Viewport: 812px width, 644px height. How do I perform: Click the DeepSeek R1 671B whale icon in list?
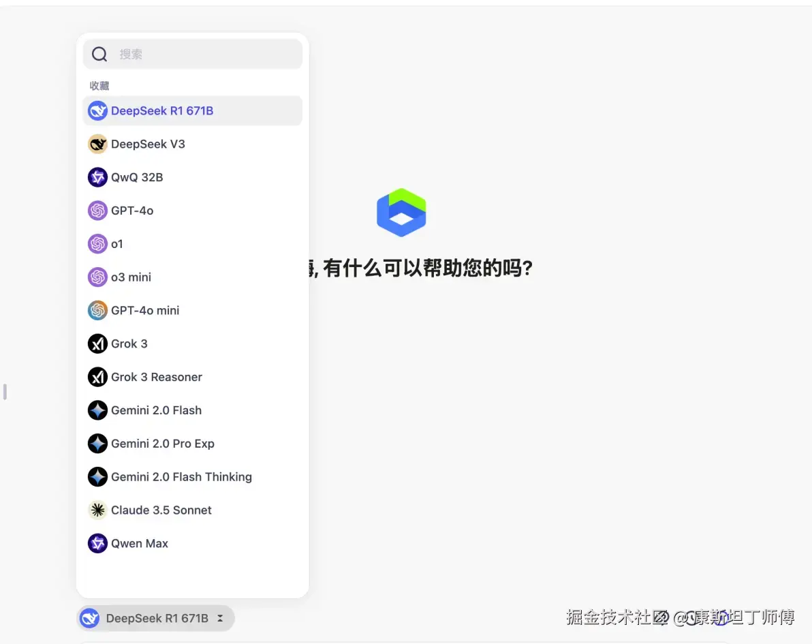pyautogui.click(x=97, y=111)
